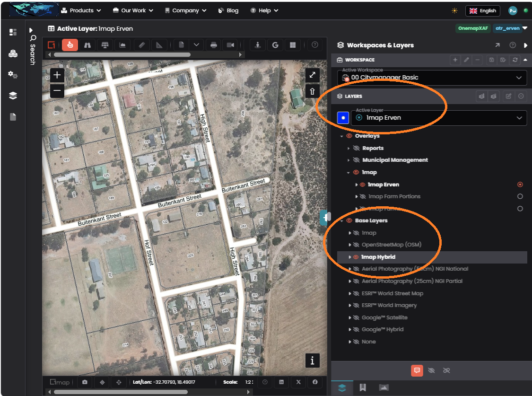The width and height of the screenshot is (532, 396).
Task: Open the area chart tool
Action: (x=122, y=45)
